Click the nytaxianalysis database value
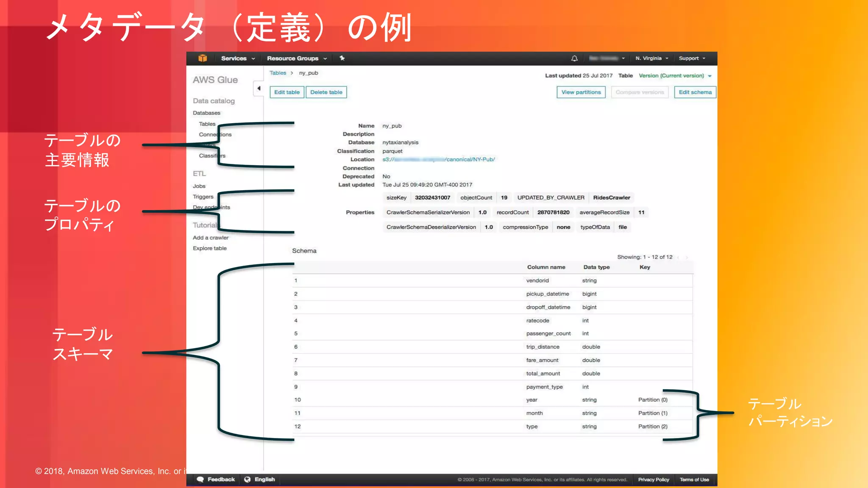This screenshot has height=488, width=868. point(400,143)
